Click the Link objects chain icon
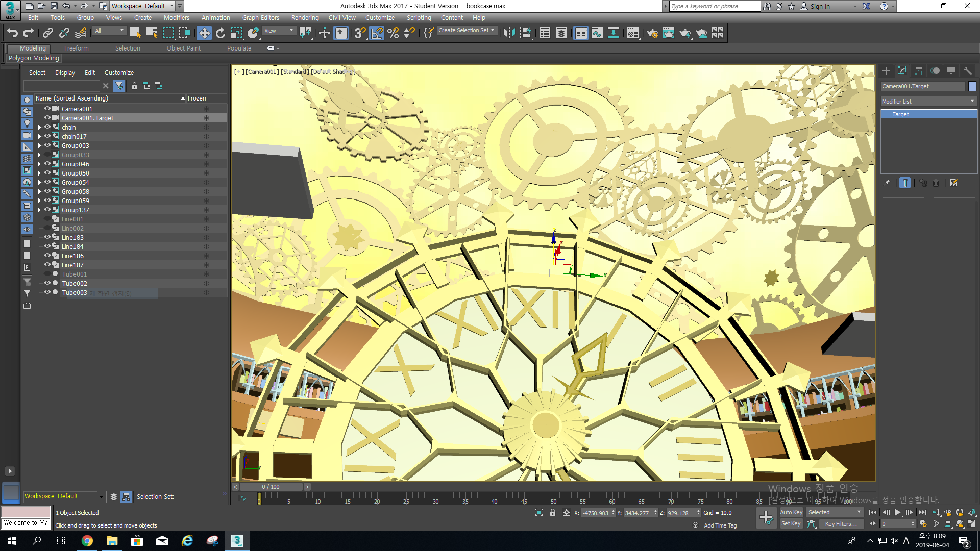The width and height of the screenshot is (980, 551). click(x=48, y=33)
